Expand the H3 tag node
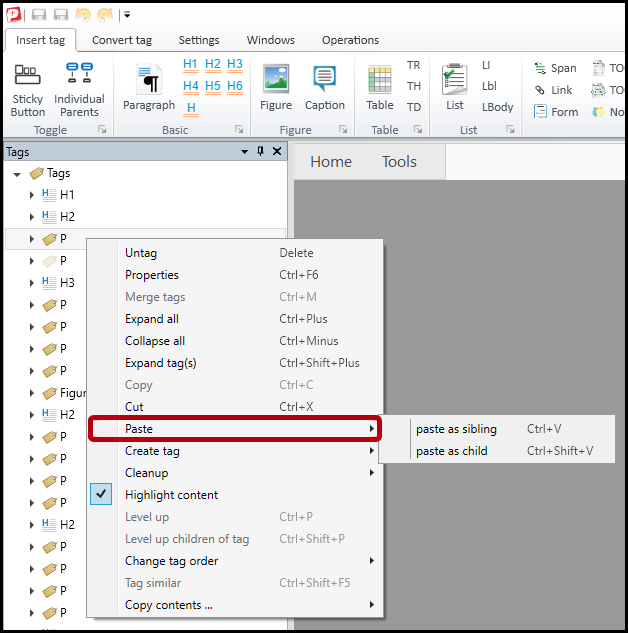The height and width of the screenshot is (633, 628). (x=31, y=283)
